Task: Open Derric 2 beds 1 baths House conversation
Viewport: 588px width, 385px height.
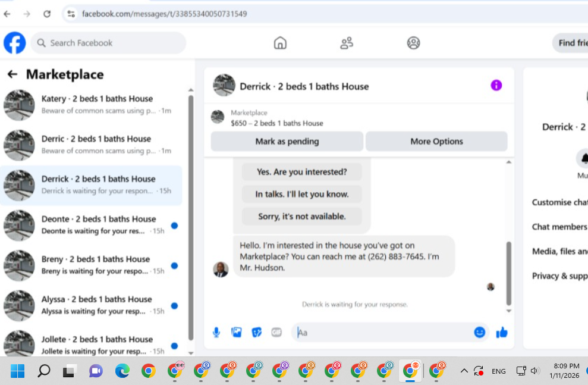Action: click(91, 145)
